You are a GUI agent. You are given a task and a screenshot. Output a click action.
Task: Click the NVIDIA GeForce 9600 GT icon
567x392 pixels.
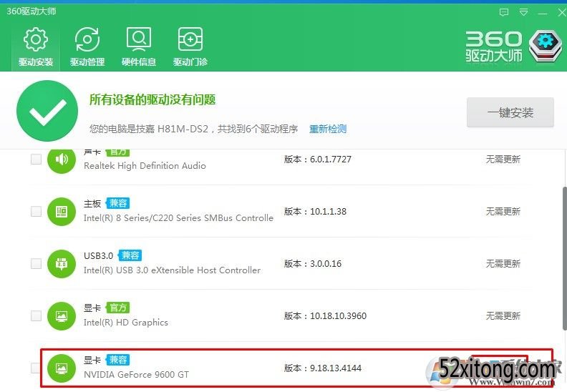[62, 368]
